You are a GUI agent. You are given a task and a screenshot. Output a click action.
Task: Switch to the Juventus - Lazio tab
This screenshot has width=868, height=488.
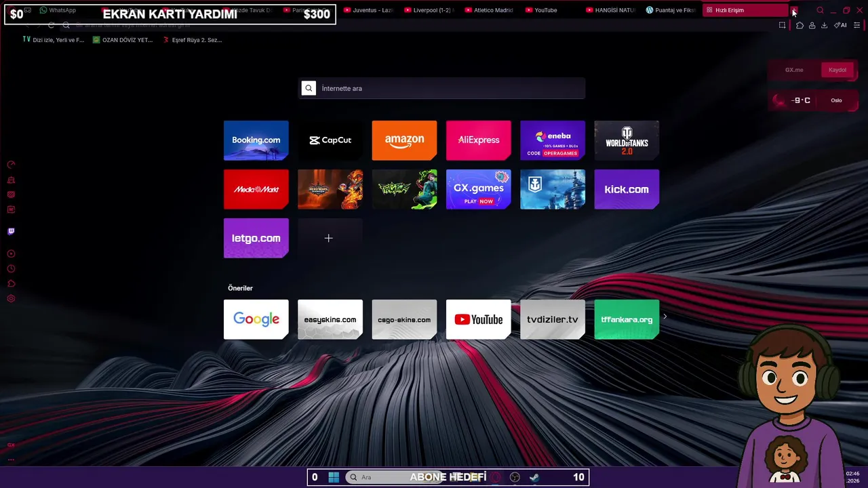tap(368, 10)
